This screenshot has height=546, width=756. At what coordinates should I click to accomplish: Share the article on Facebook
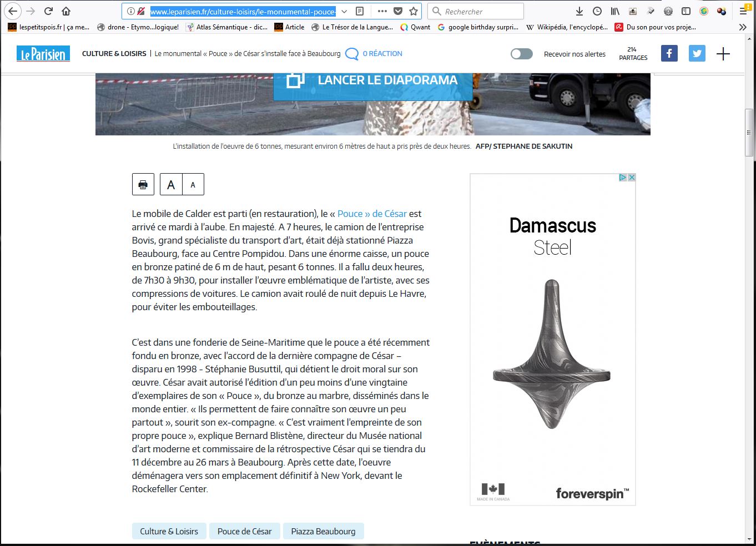[669, 53]
